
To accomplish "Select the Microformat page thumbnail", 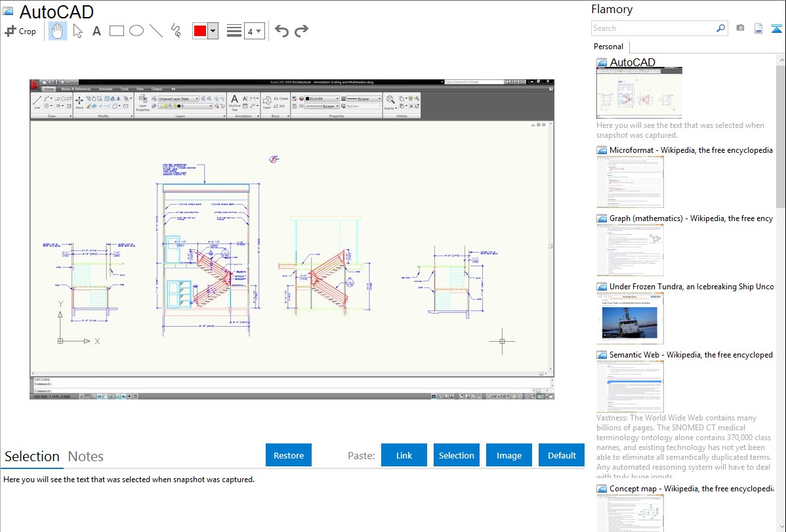I will [x=630, y=182].
